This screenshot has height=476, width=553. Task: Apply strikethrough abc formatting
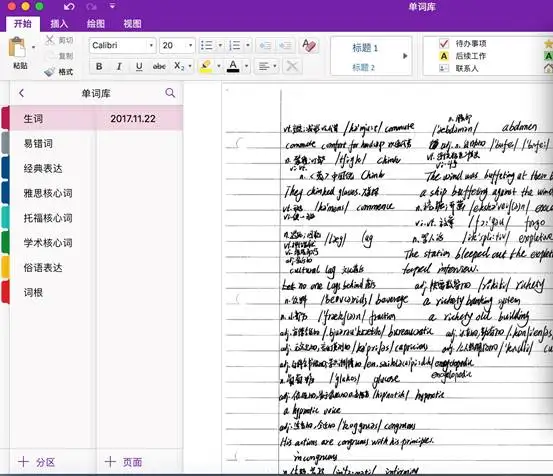159,66
